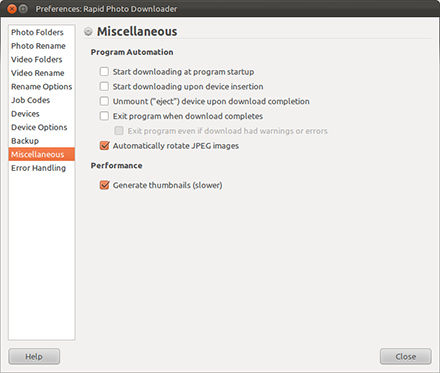The image size is (440, 373).
Task: Uncheck generate thumbnails option
Action: [104, 185]
